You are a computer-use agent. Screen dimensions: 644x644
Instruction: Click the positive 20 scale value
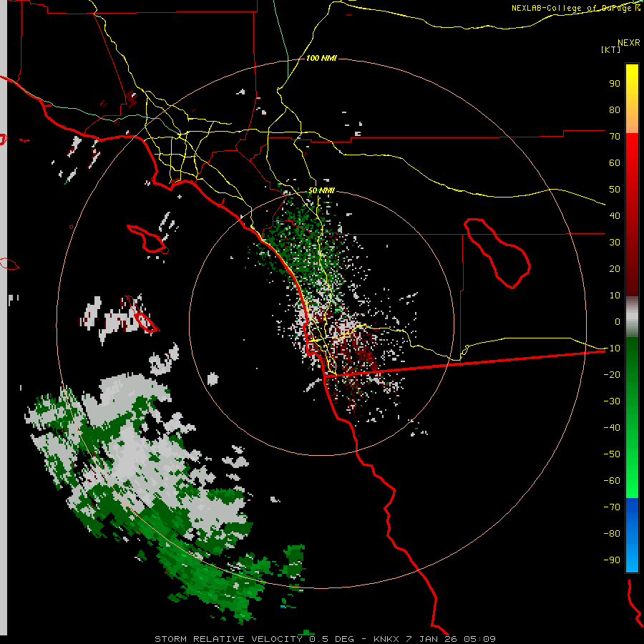click(615, 269)
